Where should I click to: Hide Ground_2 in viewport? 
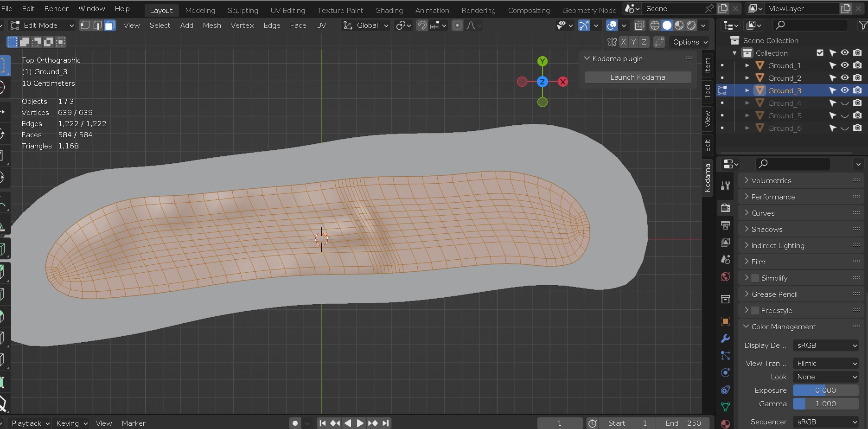click(x=845, y=78)
